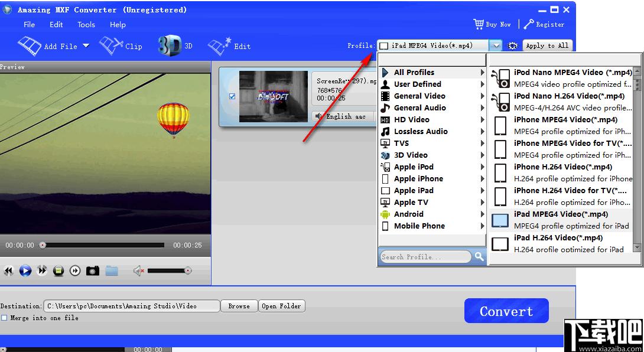The image size is (644, 352).
Task: Open the Lossless Audio category
Action: pyautogui.click(x=432, y=132)
